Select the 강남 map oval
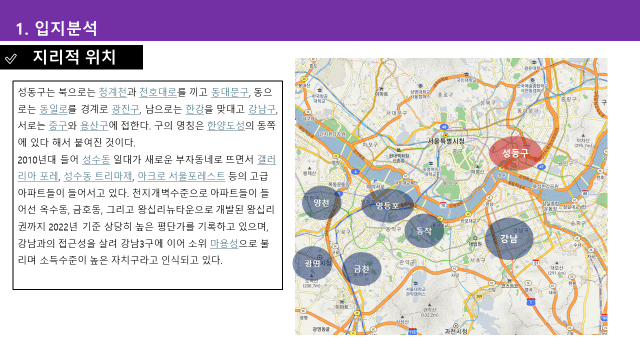The width and height of the screenshot is (640, 360). [509, 239]
